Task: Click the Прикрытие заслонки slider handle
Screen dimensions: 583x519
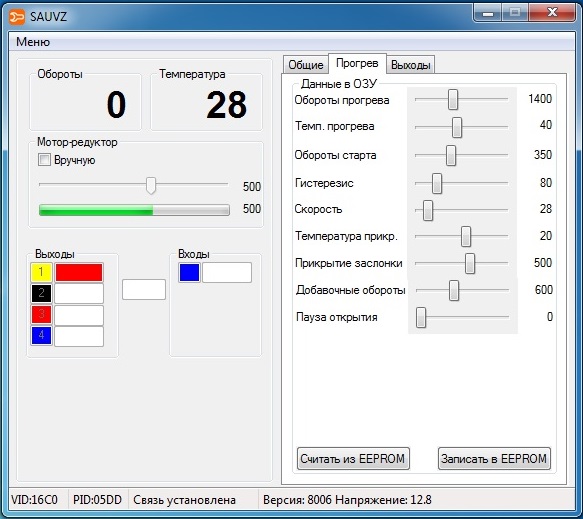Action: 470,264
